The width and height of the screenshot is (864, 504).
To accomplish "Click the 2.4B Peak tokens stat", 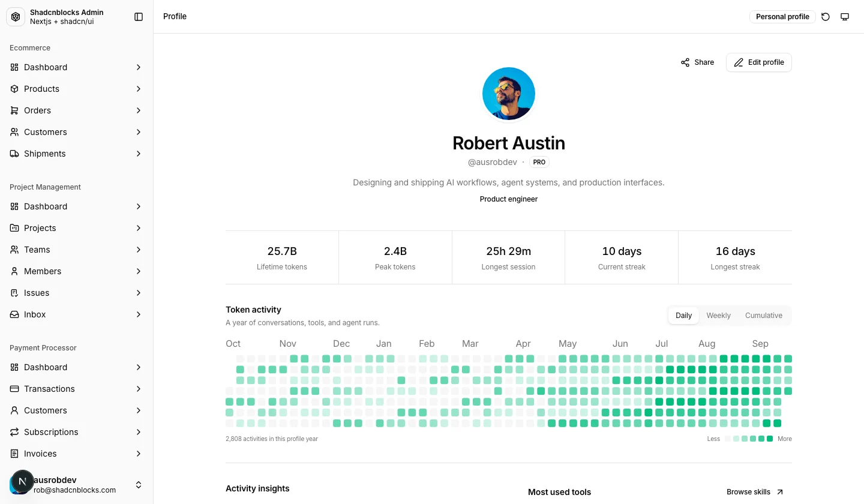I will point(395,257).
